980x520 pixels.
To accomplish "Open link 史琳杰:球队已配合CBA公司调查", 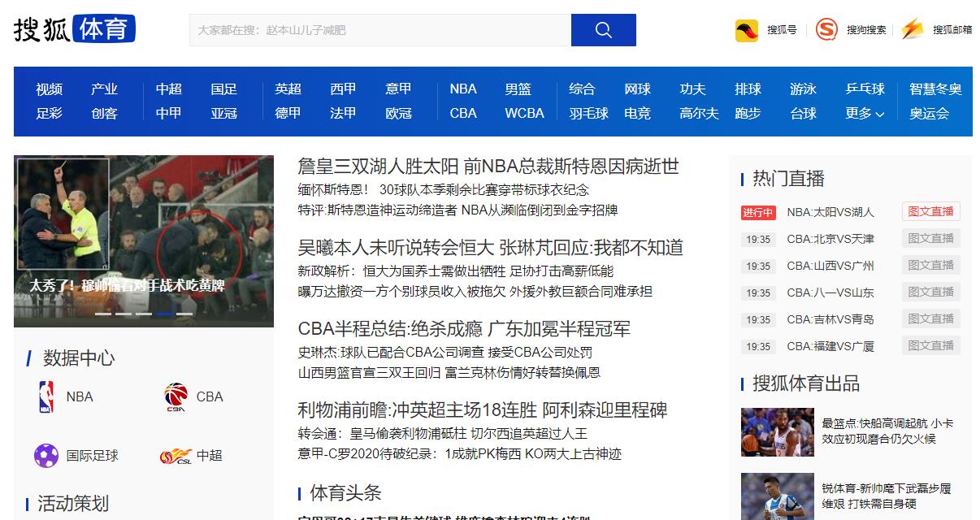I will click(445, 352).
